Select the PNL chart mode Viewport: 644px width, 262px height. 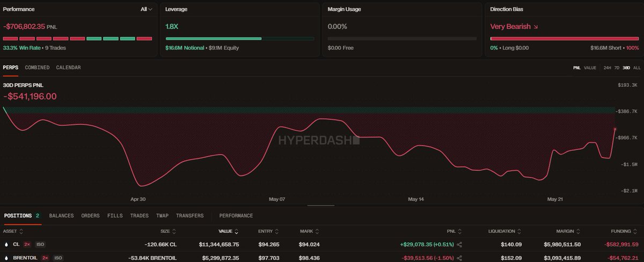pyautogui.click(x=577, y=68)
